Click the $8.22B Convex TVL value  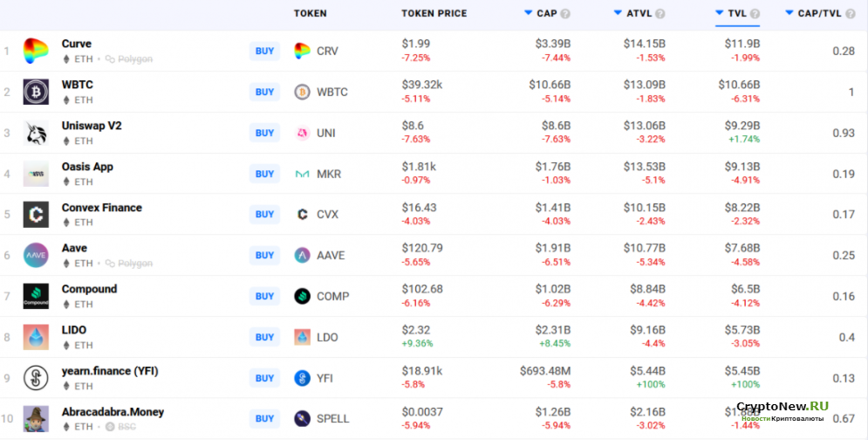(x=742, y=208)
